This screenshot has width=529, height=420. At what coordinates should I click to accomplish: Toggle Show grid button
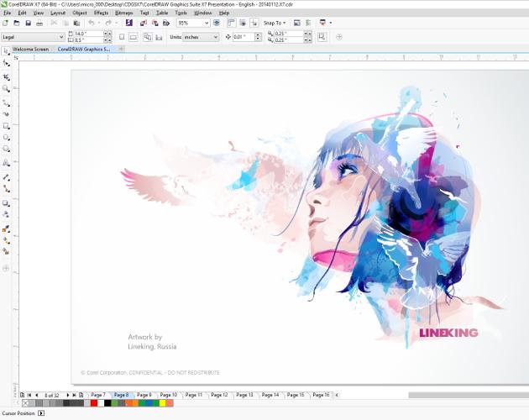pyautogui.click(x=243, y=23)
